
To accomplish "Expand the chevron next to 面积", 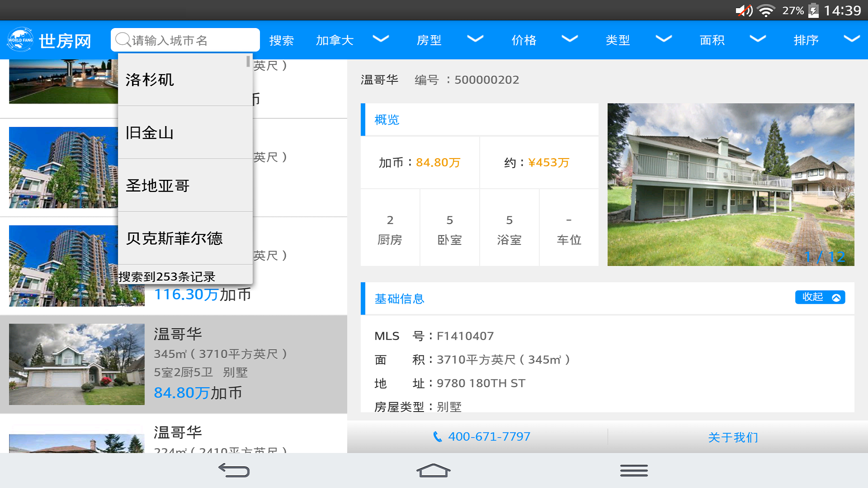I will [758, 39].
